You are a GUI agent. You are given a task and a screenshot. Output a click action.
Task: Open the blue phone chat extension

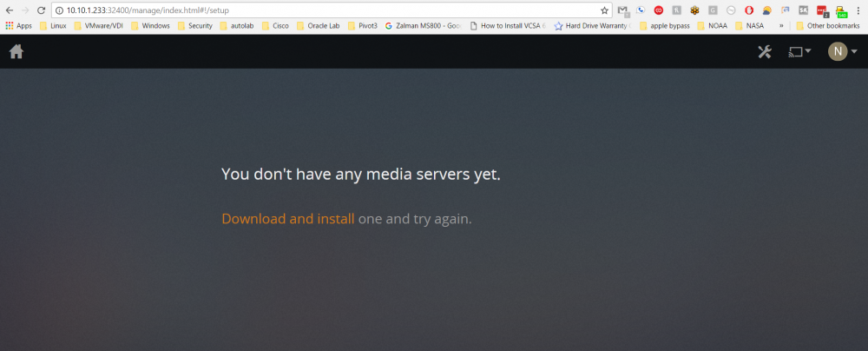point(641,10)
